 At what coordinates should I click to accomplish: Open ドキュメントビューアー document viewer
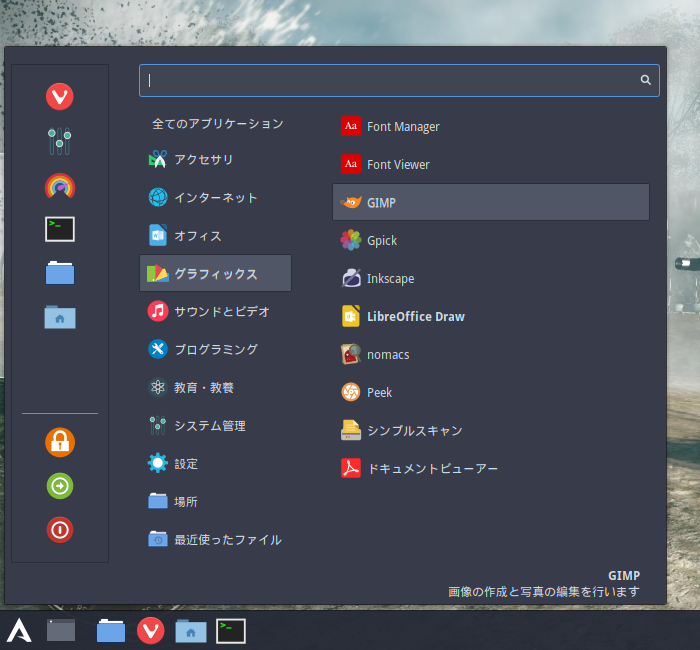click(491, 468)
